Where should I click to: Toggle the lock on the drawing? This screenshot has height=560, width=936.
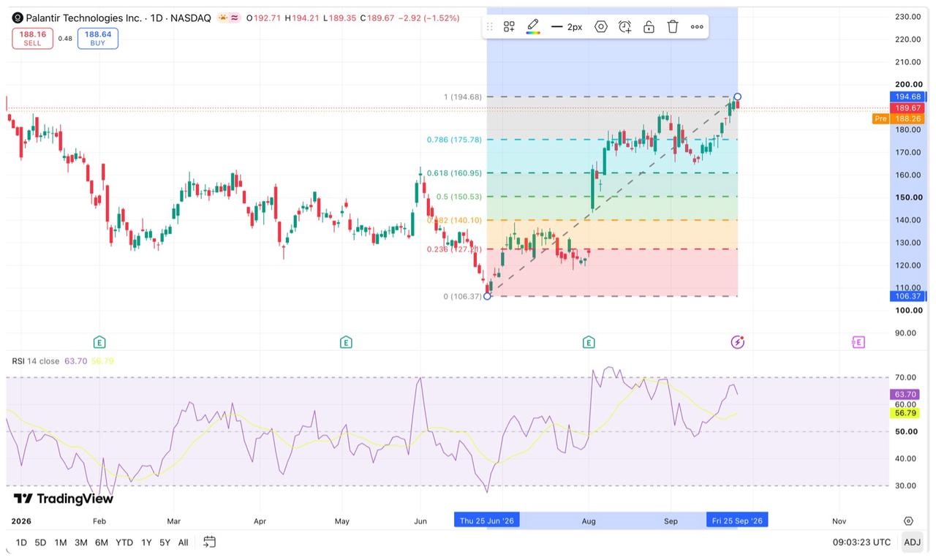[x=649, y=26]
